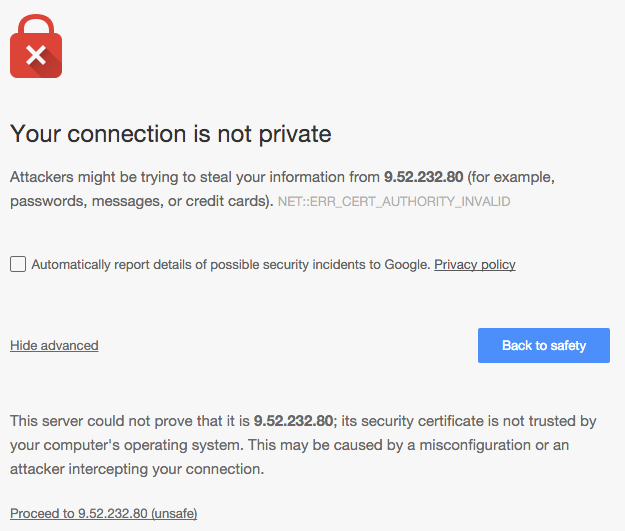Proceed to 9.52.232.80 (unsafe)

point(103,514)
